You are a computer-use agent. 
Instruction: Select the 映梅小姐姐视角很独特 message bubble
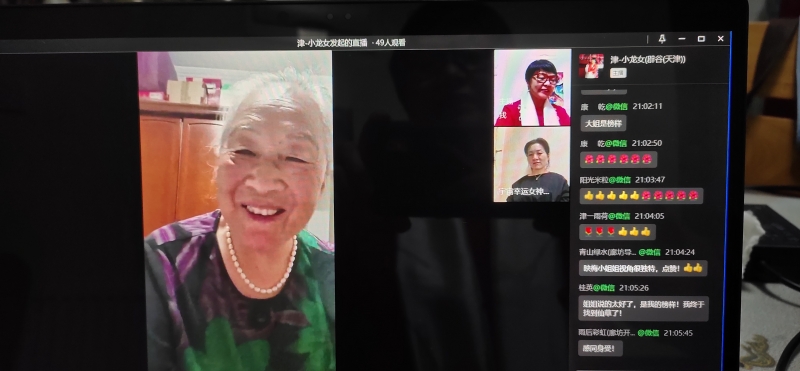click(643, 268)
